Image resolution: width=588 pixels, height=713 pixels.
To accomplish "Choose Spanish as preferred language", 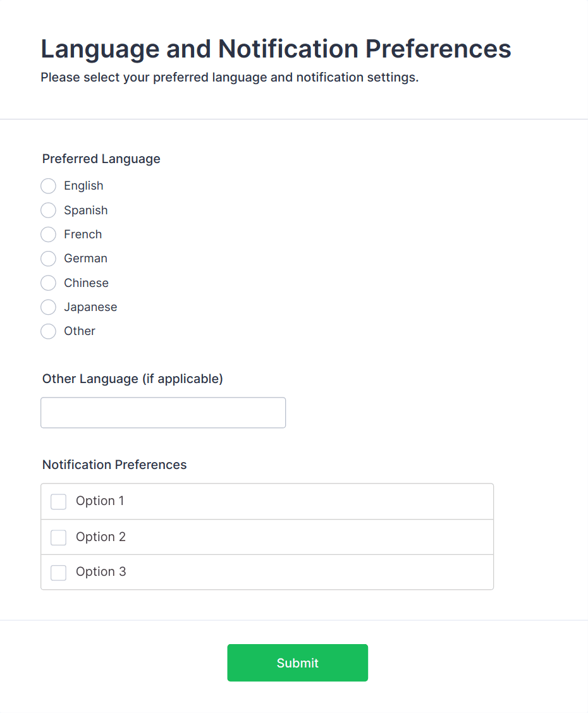I will pos(49,210).
